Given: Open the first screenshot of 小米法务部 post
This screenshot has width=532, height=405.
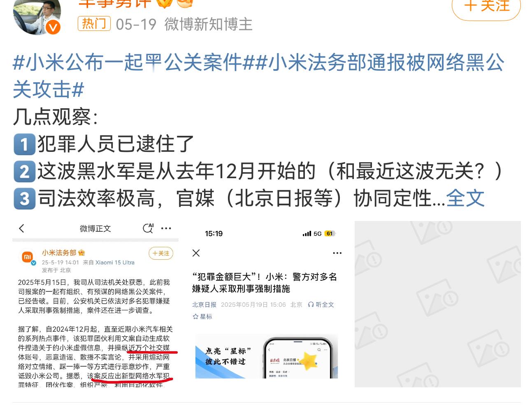Looking at the screenshot, I should (x=95, y=304).
